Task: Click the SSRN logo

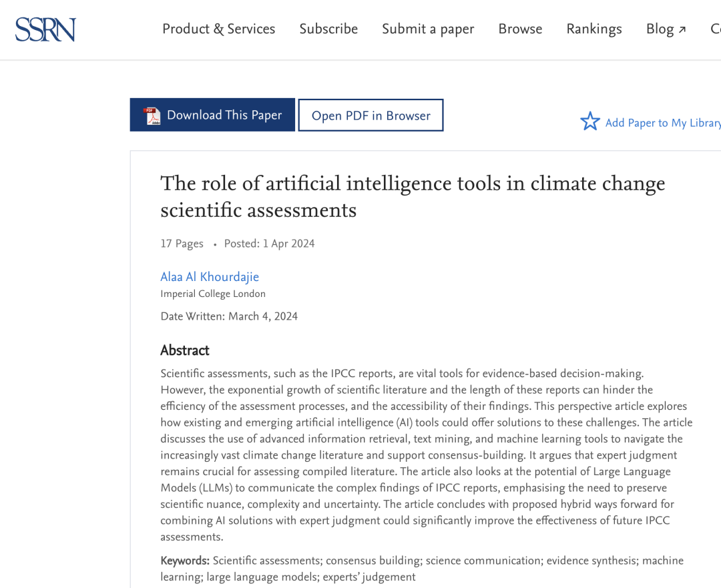Action: 45,29
